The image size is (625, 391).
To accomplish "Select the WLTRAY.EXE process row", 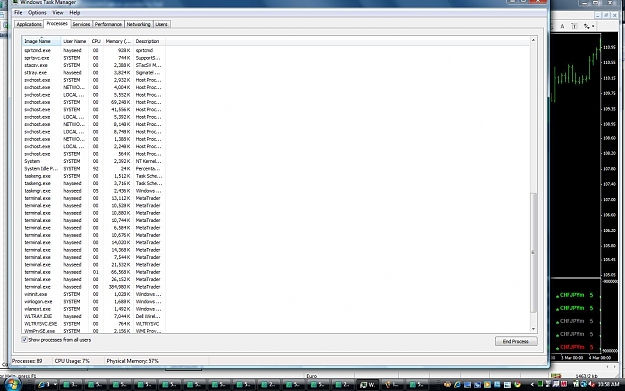I will (93, 316).
